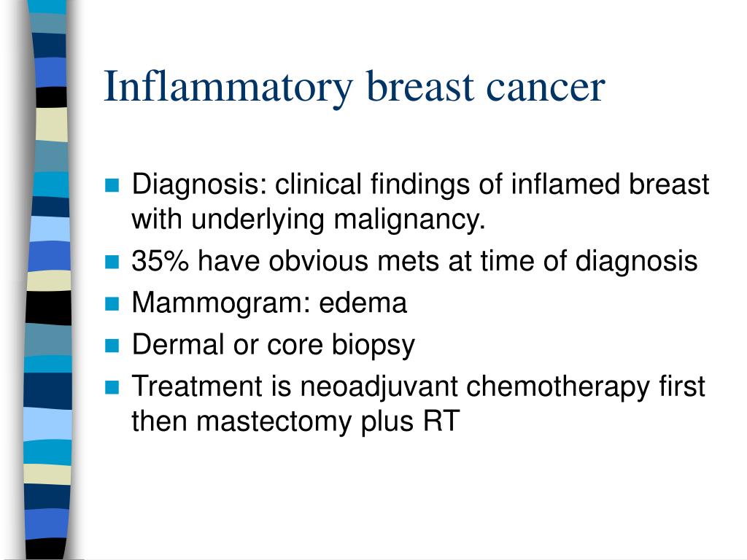Click the Mammogram: edema text

(269, 303)
